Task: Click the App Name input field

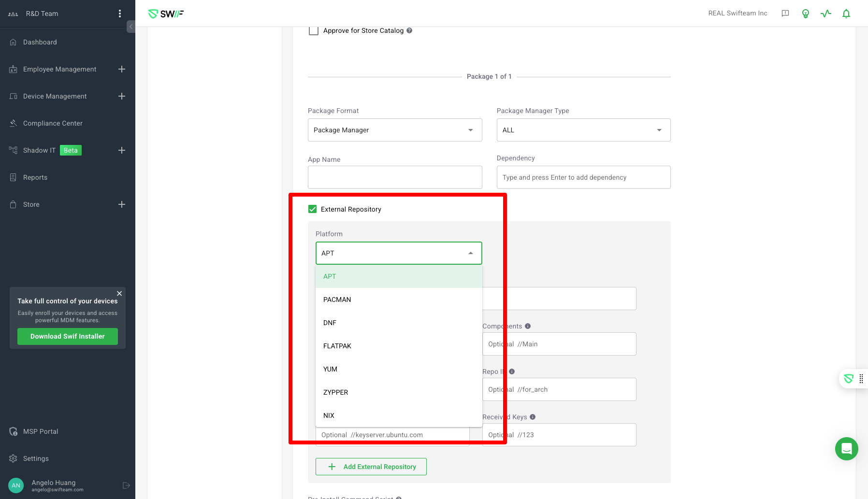Action: (x=395, y=177)
